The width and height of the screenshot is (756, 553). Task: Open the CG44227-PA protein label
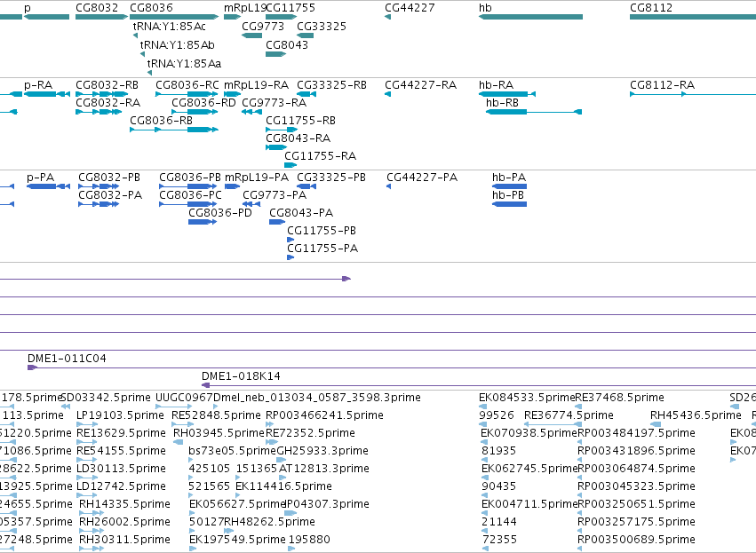click(x=422, y=178)
